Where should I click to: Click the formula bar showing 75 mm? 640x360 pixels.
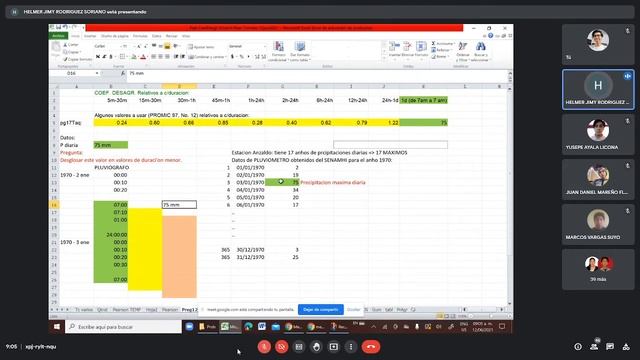(317, 73)
